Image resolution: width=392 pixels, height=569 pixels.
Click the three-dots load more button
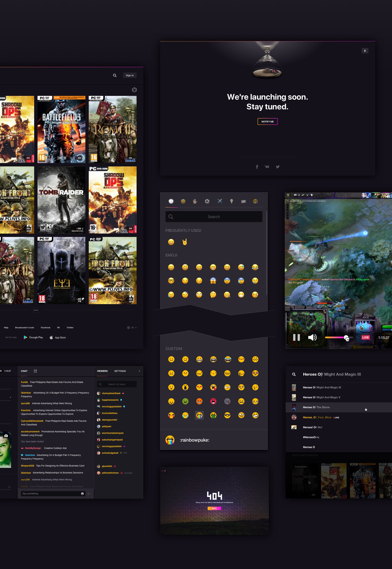(36, 310)
